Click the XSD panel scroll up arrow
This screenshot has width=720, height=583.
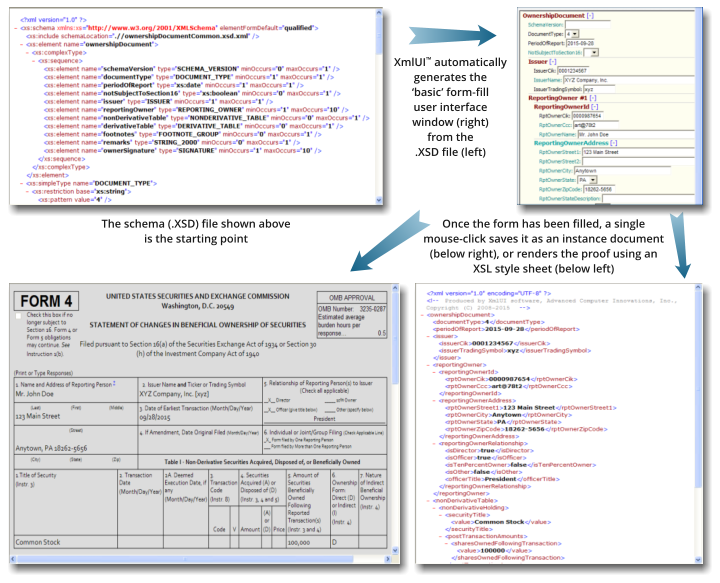click(x=379, y=13)
